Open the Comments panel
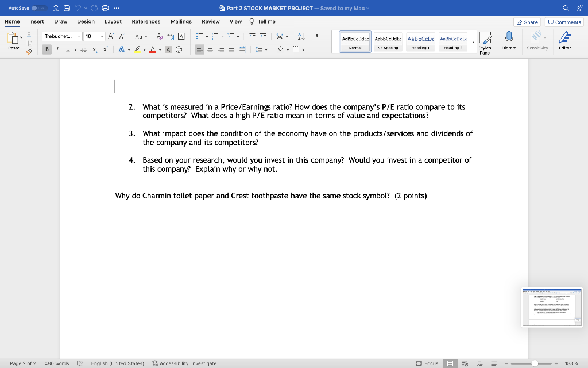 pyautogui.click(x=564, y=21)
